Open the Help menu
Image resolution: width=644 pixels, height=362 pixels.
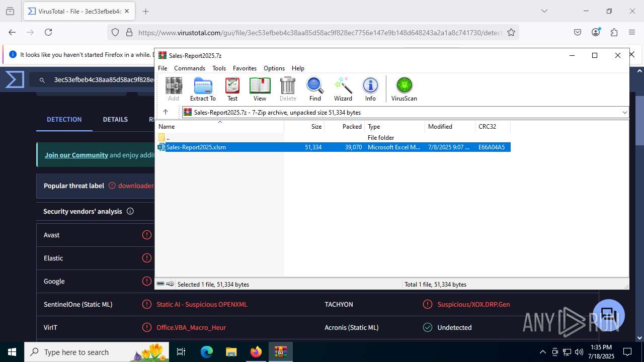(x=298, y=68)
